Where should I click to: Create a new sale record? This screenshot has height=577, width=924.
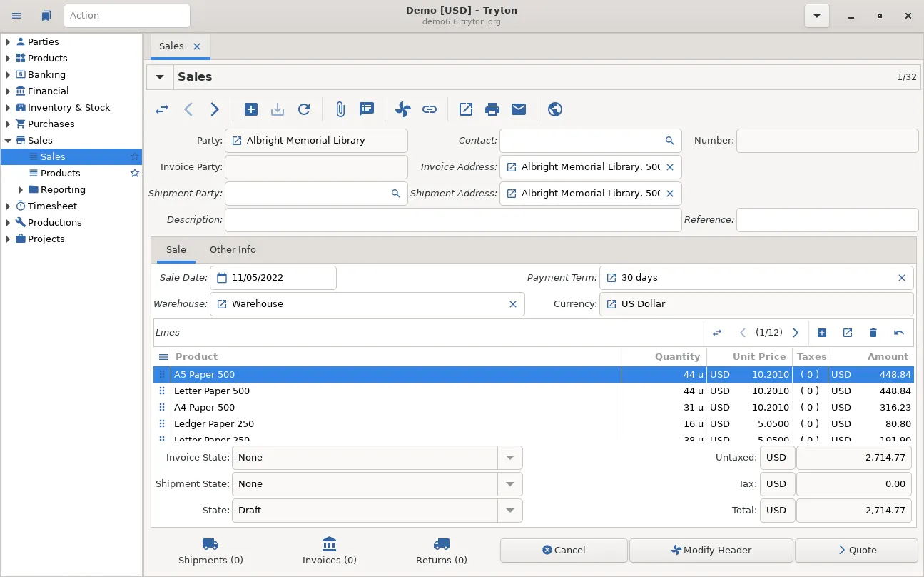click(x=251, y=109)
